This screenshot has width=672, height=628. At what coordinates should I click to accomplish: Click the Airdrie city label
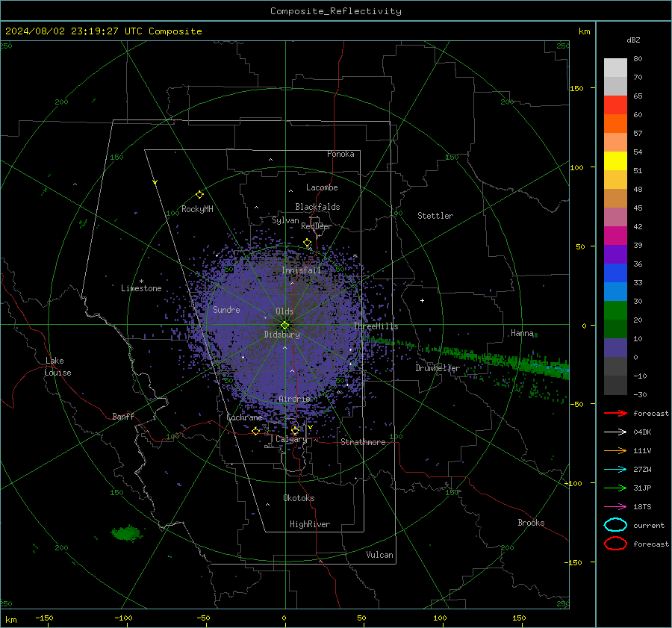coord(294,399)
